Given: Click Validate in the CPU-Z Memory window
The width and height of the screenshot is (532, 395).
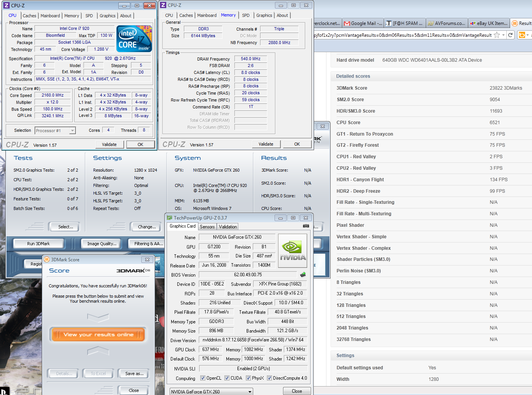Looking at the screenshot, I should (x=266, y=144).
